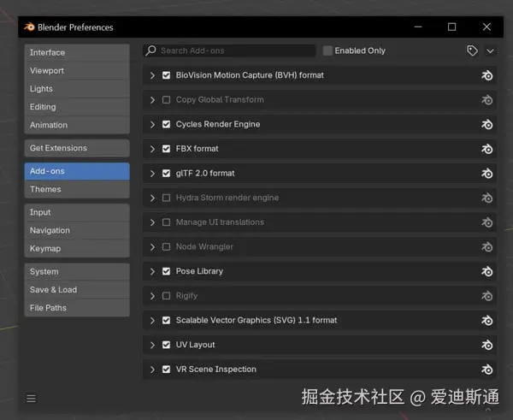Click Blender icon on VR Scene Inspection row
The image size is (513, 420).
pos(486,370)
